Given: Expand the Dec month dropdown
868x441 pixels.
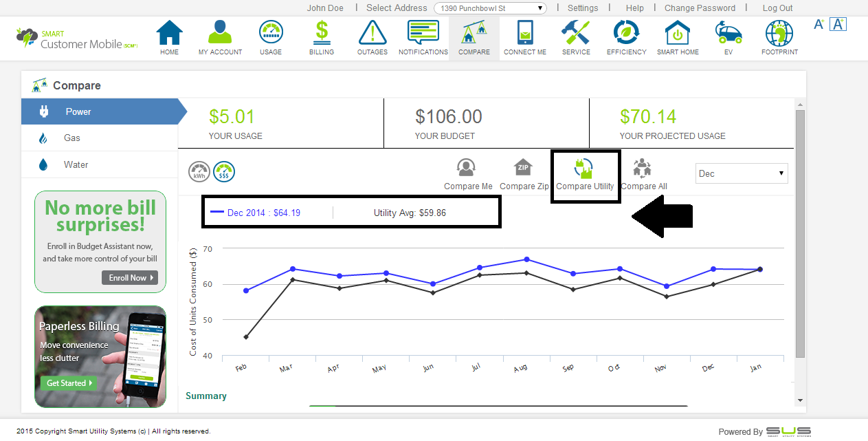Looking at the screenshot, I should [x=742, y=173].
